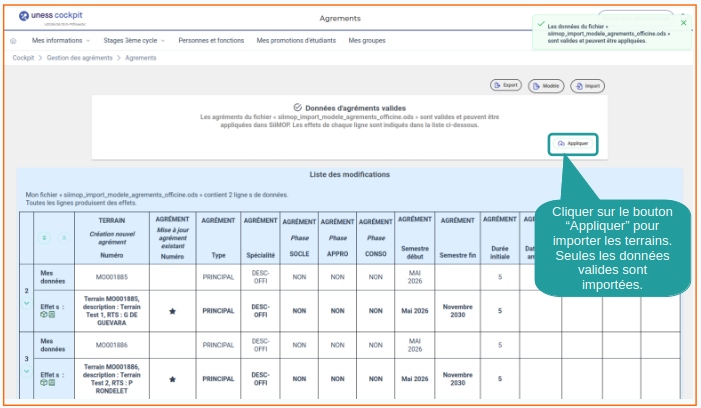This screenshot has width=701, height=408.
Task: Click the uness cockpit logo
Action: point(51,16)
